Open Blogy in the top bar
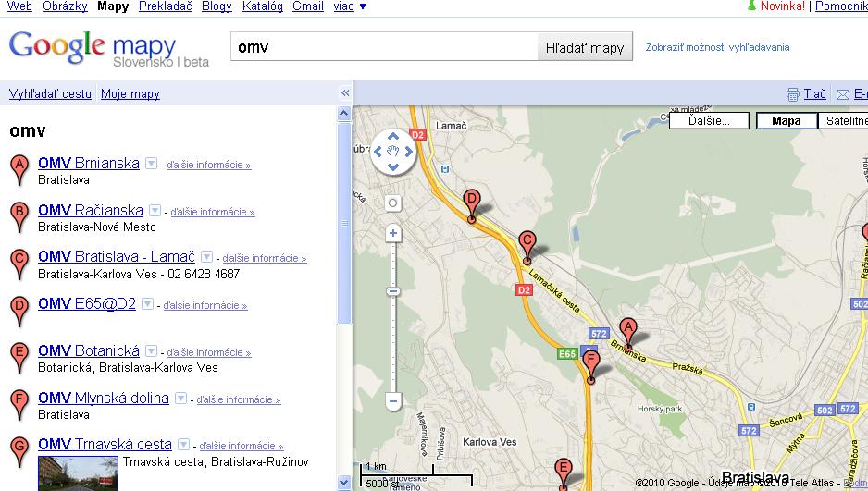 coord(217,6)
